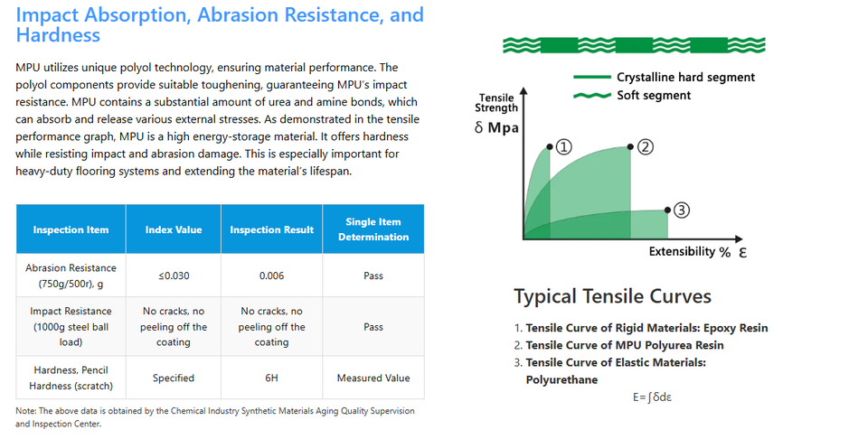Click the 6H hardness result cell
Viewport: 868px width, 439px height.
click(x=271, y=378)
